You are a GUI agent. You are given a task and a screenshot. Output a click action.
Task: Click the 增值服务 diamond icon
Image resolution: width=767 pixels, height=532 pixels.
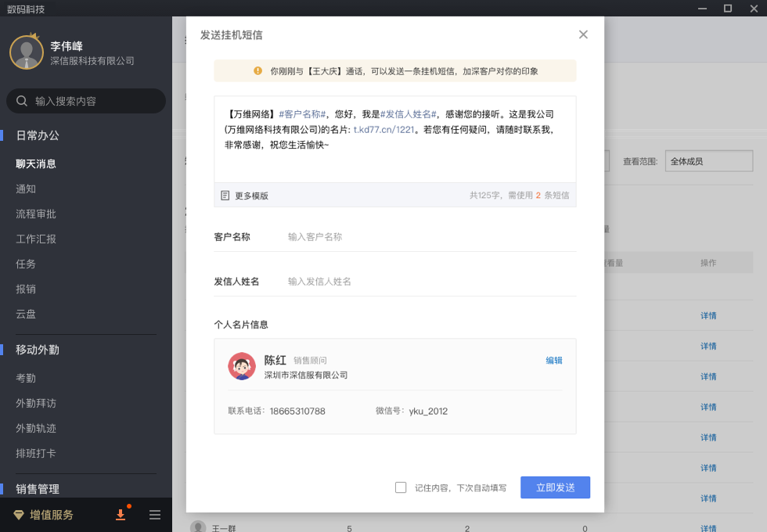(19, 515)
